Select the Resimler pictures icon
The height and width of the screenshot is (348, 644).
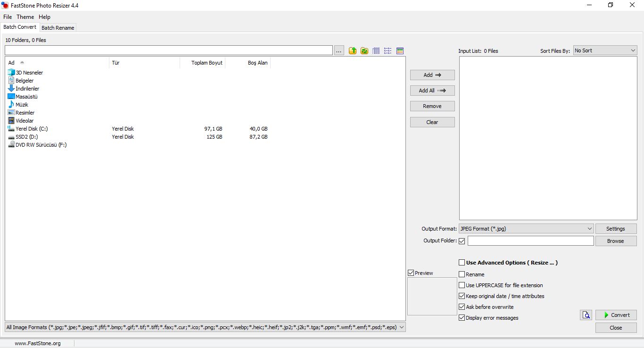11,113
